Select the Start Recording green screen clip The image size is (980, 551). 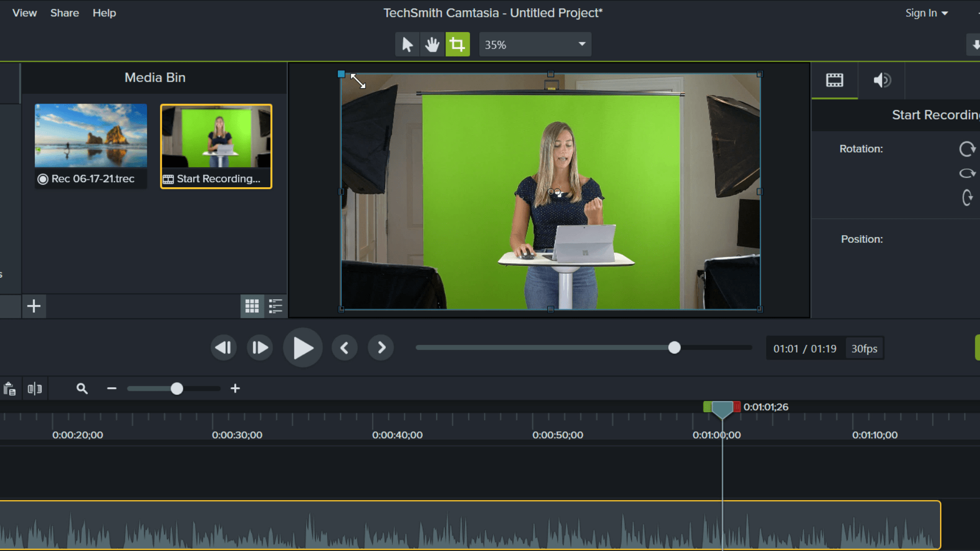click(216, 146)
